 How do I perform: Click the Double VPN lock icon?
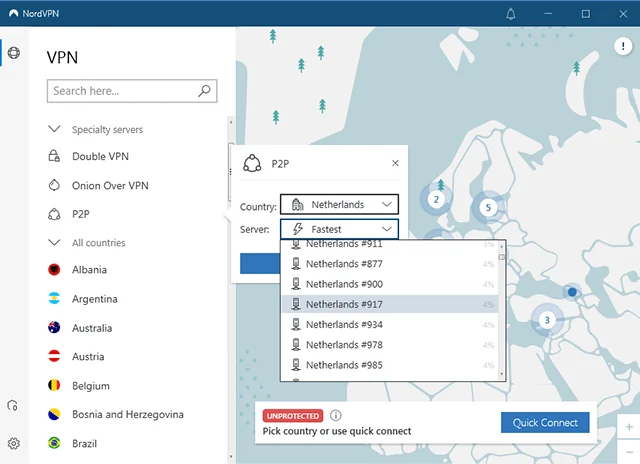point(54,156)
